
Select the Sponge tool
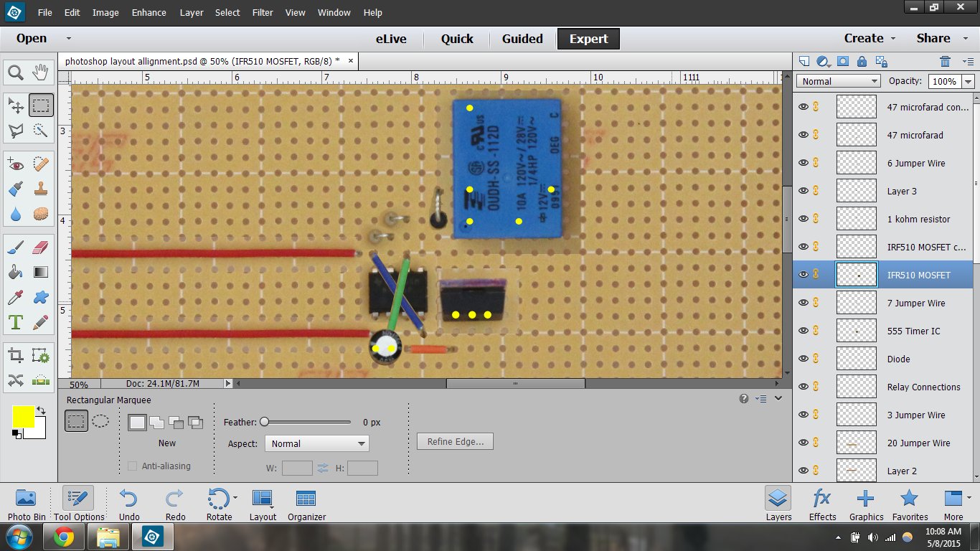click(41, 215)
